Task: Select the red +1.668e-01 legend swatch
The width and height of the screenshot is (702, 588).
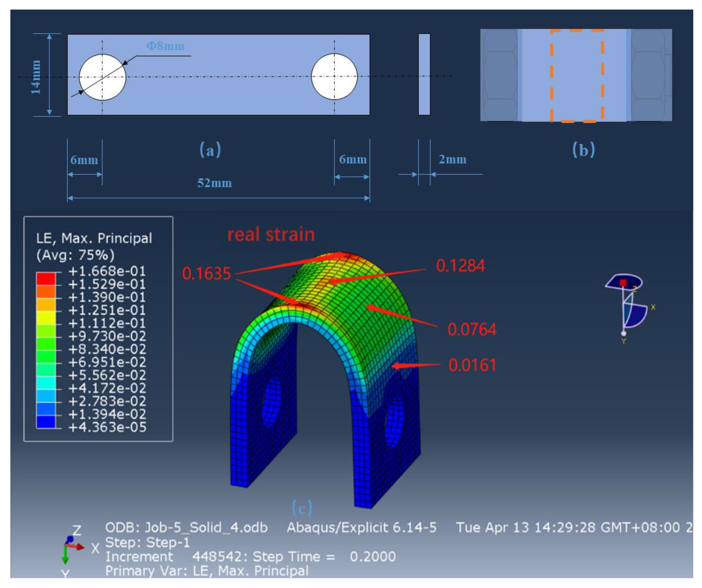Action: (x=46, y=279)
